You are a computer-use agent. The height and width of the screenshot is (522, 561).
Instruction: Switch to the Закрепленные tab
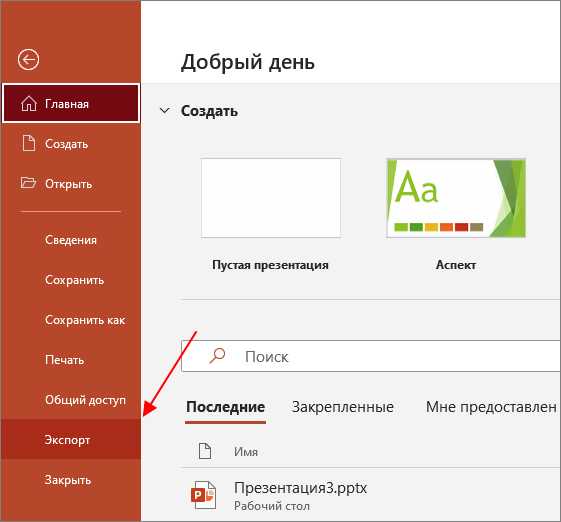pyautogui.click(x=342, y=407)
